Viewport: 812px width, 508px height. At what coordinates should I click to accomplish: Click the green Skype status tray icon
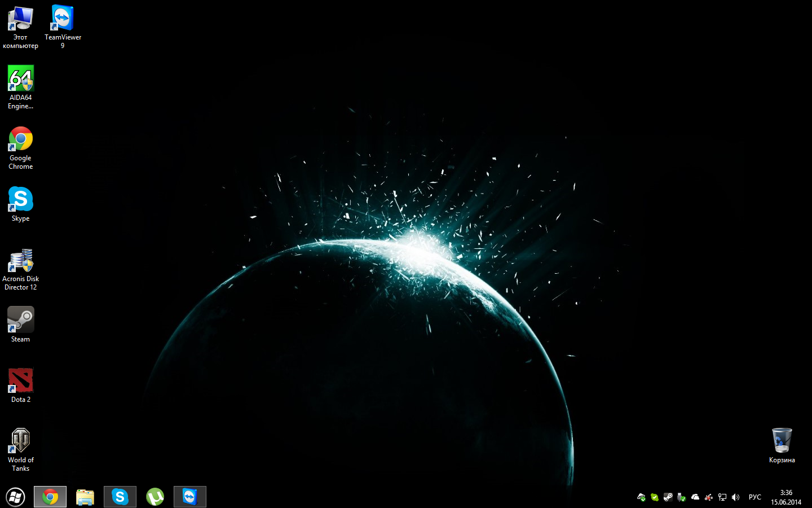pyautogui.click(x=655, y=497)
